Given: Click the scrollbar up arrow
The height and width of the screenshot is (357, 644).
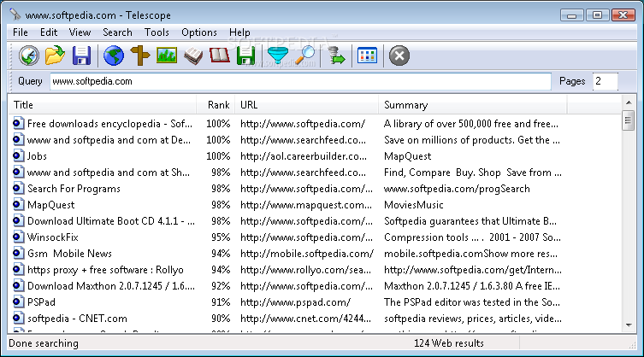Looking at the screenshot, I should (629, 102).
